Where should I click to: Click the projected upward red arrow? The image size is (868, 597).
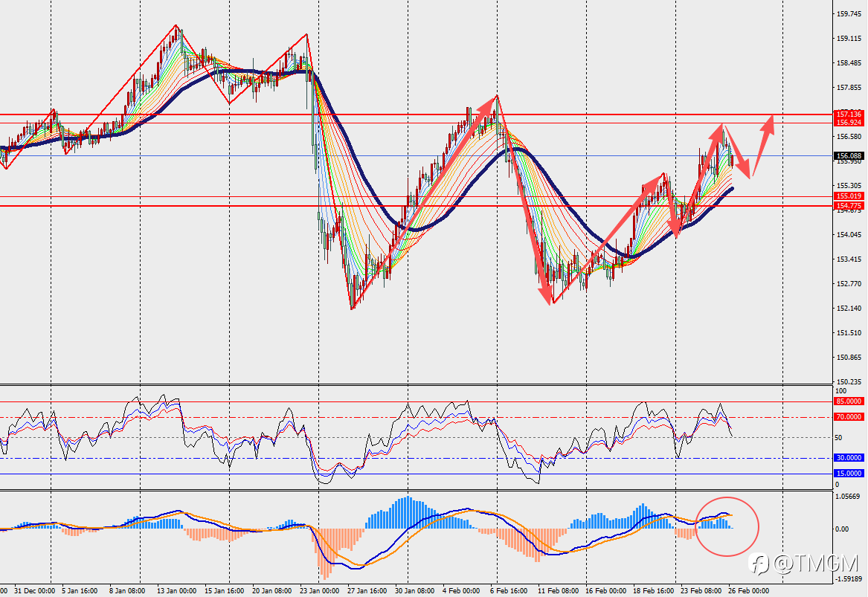click(x=763, y=146)
